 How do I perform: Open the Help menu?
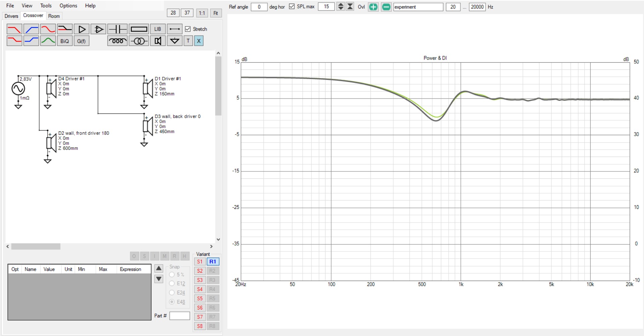[90, 6]
